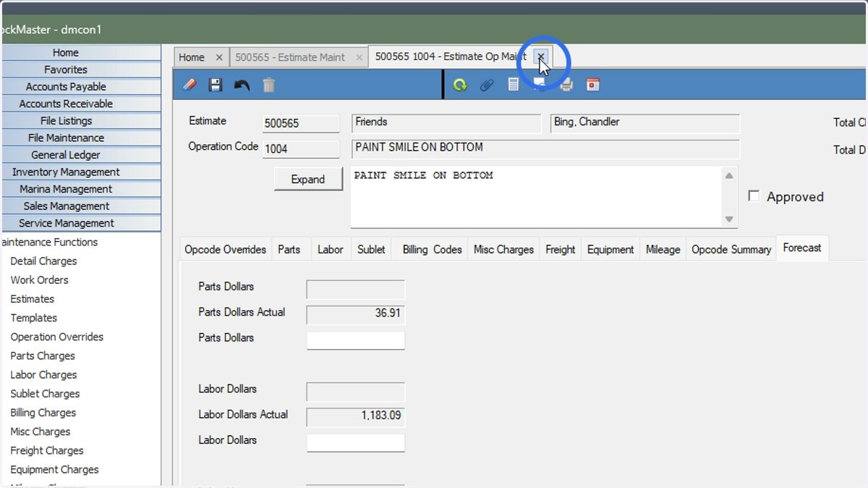Click the PAINT SMILE ON BOTTOM description textarea
Viewport: 868px width, 488px height.
tap(536, 197)
